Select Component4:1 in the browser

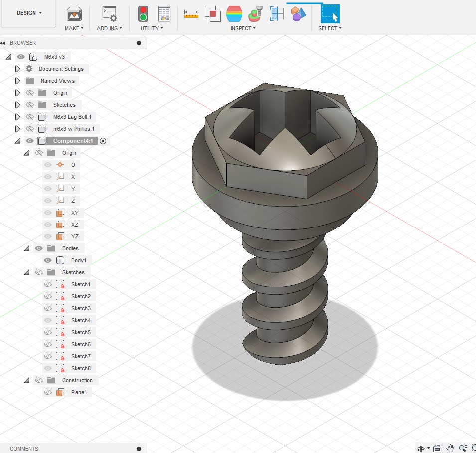point(73,141)
